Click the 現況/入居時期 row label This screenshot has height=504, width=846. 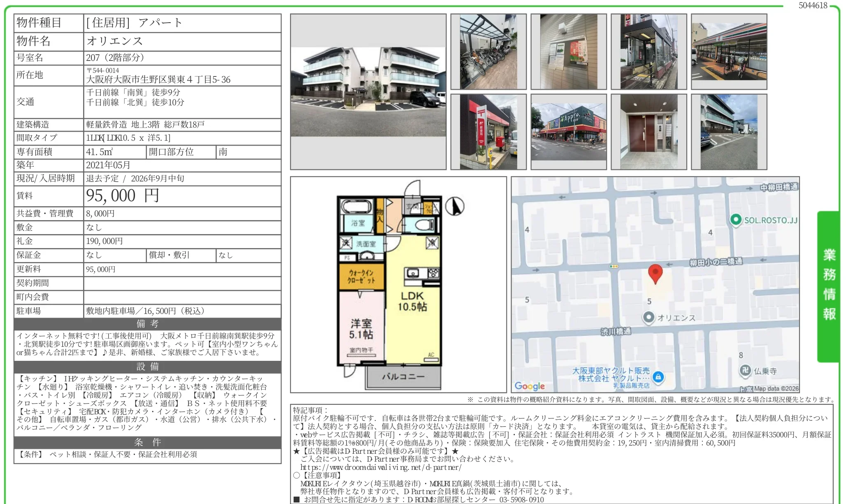(46, 179)
